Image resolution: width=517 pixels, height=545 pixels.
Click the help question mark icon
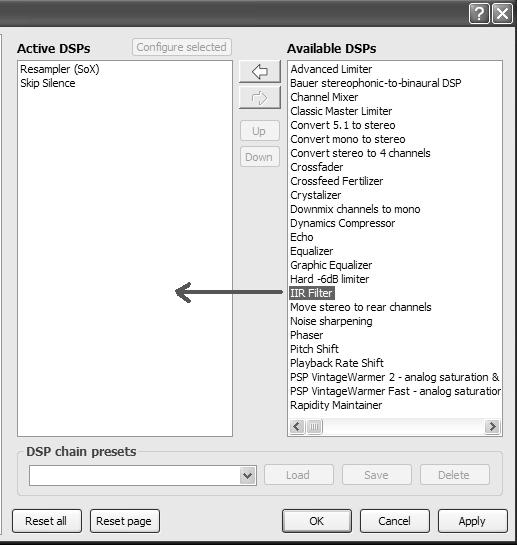[x=479, y=14]
